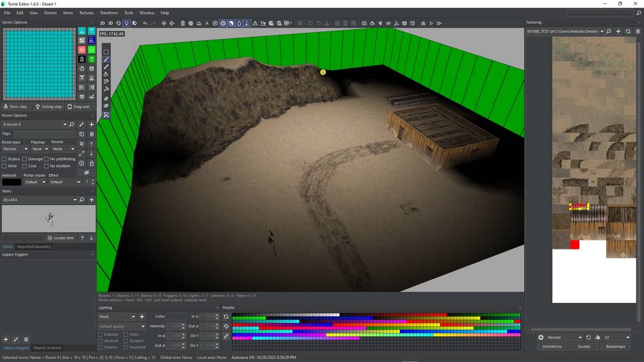Open the LARA item dropdown

pyautogui.click(x=36, y=200)
